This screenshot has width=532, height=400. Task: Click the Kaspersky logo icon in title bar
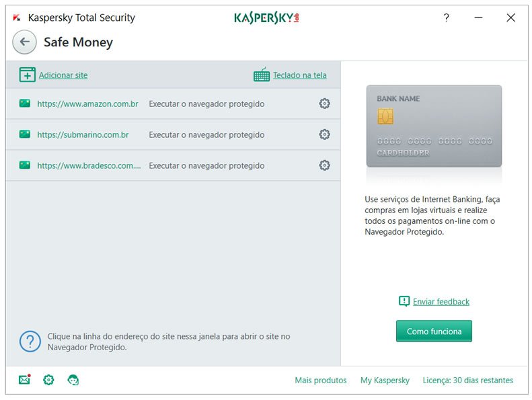(17, 17)
